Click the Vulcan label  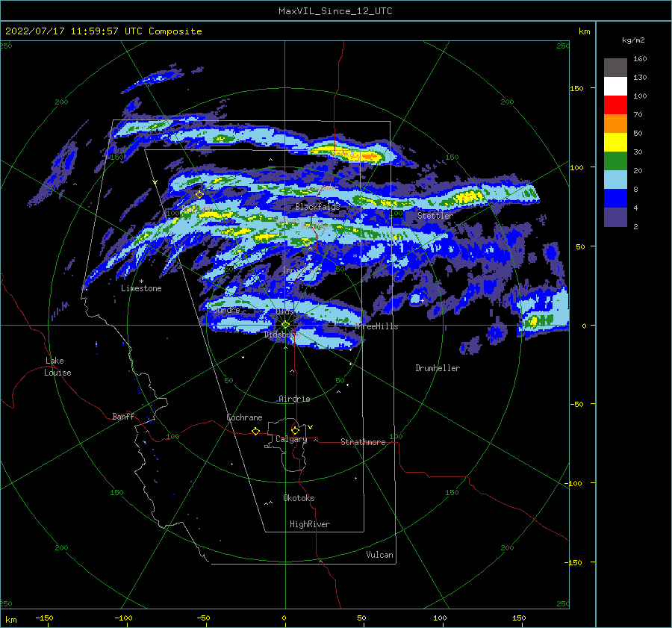[x=379, y=555]
